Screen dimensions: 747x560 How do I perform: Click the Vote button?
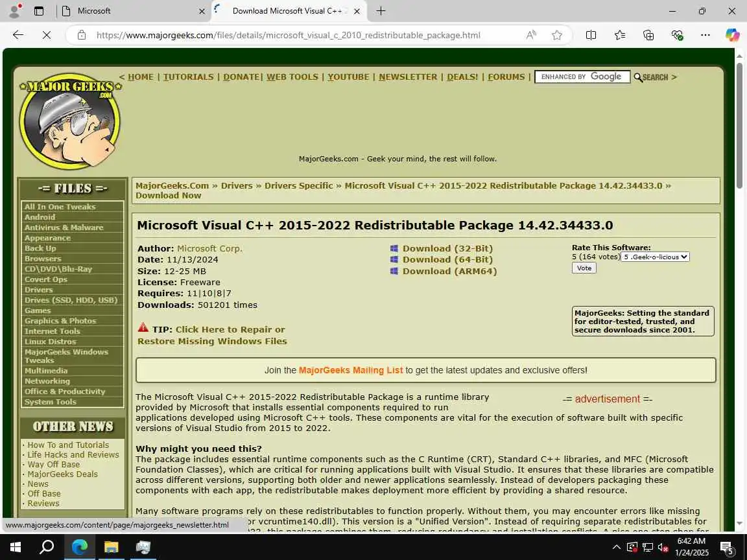584,268
